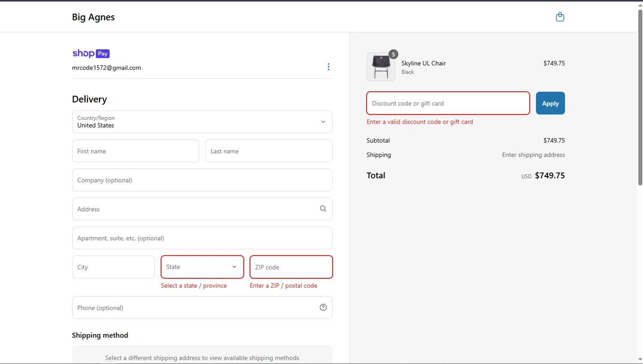643x364 pixels.
Task: Open the shopping bag cart icon
Action: click(560, 17)
